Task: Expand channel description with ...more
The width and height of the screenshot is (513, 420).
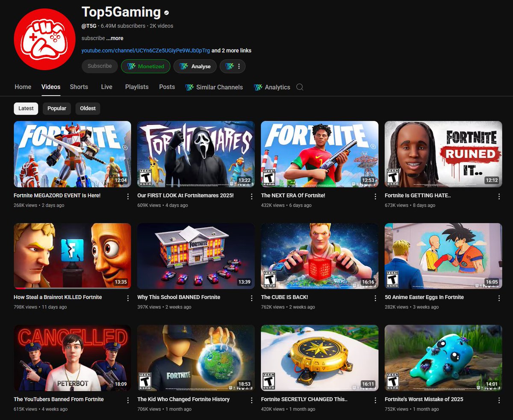Action: pos(115,38)
